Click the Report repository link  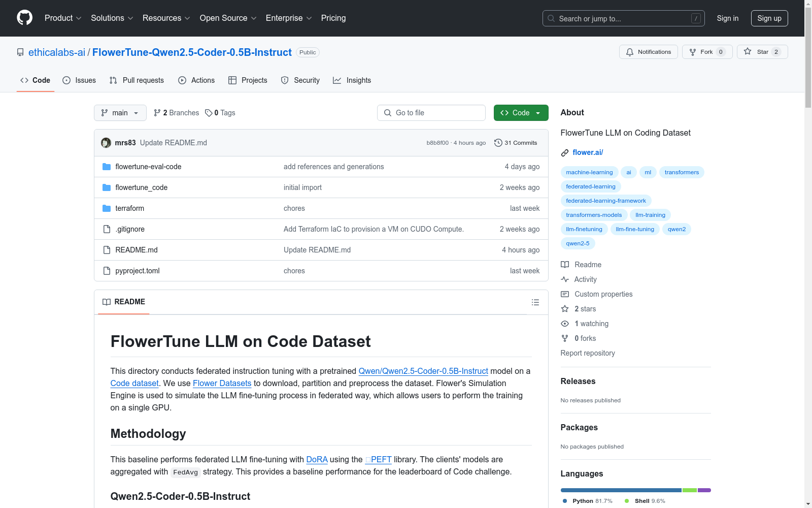pyautogui.click(x=588, y=353)
